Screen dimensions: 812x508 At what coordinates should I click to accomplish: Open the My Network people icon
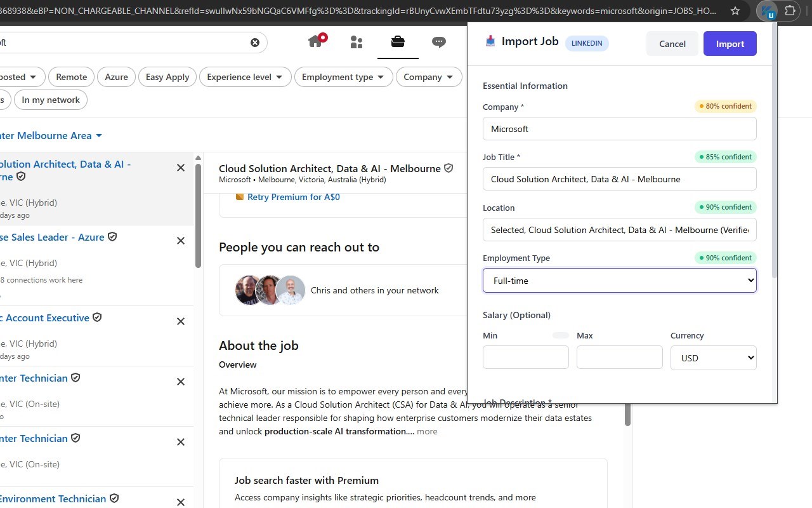pyautogui.click(x=357, y=42)
